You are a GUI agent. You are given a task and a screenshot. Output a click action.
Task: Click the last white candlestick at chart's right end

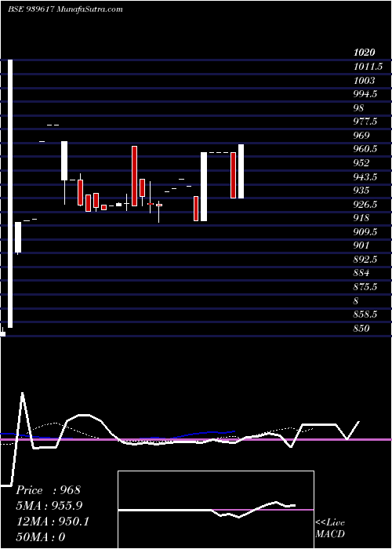point(241,171)
